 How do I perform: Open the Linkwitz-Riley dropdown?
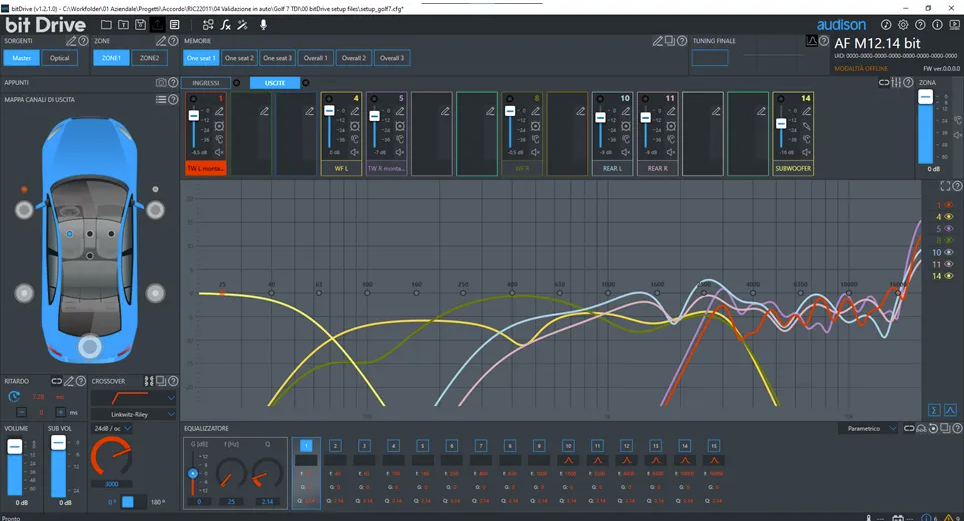[x=133, y=414]
